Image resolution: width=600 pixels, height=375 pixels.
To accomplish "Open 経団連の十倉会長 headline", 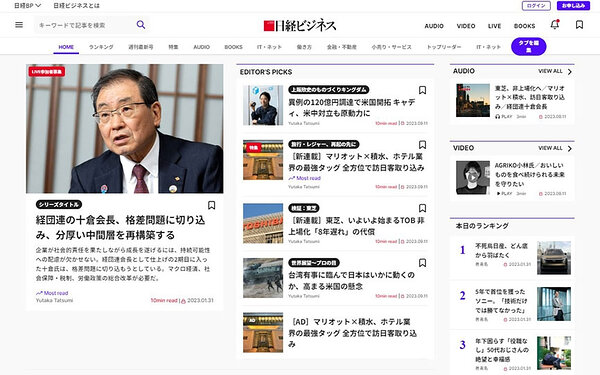I will (121, 227).
